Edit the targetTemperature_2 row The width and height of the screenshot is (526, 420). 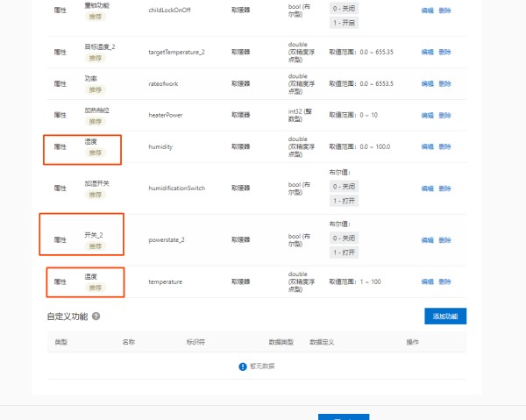(x=427, y=52)
